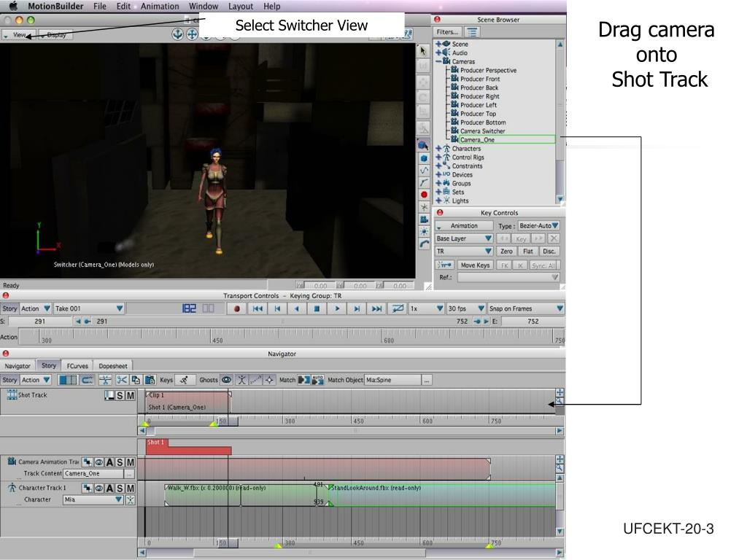Open the Apple menu

point(13,6)
